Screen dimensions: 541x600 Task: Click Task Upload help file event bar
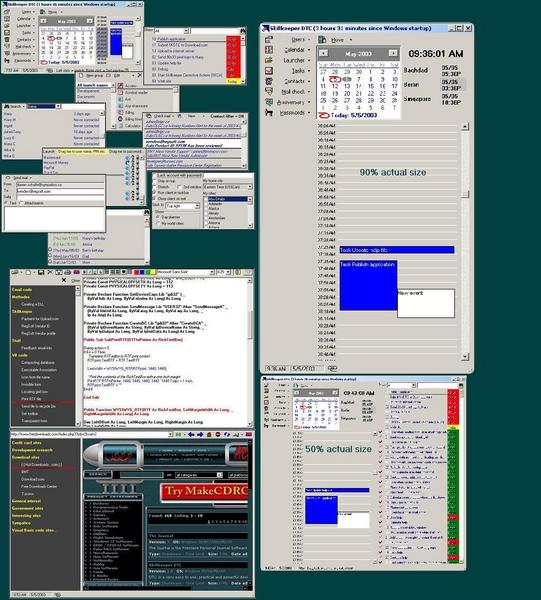[x=397, y=250]
